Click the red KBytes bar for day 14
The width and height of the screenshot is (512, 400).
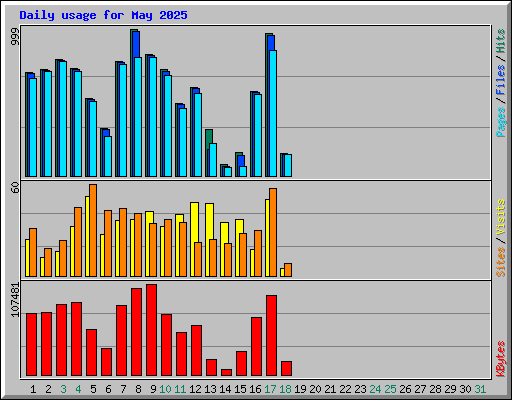[226, 372]
